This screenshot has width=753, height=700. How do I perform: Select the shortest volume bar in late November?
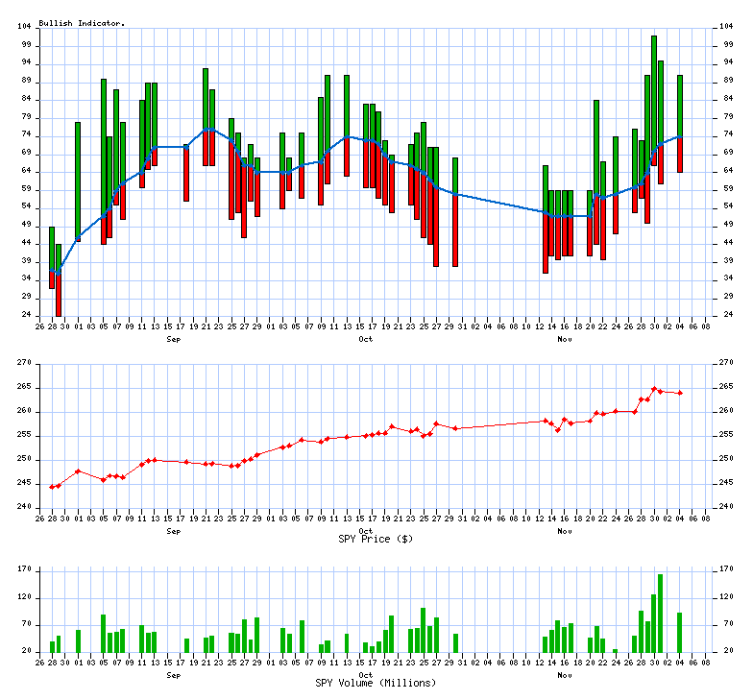[616, 651]
